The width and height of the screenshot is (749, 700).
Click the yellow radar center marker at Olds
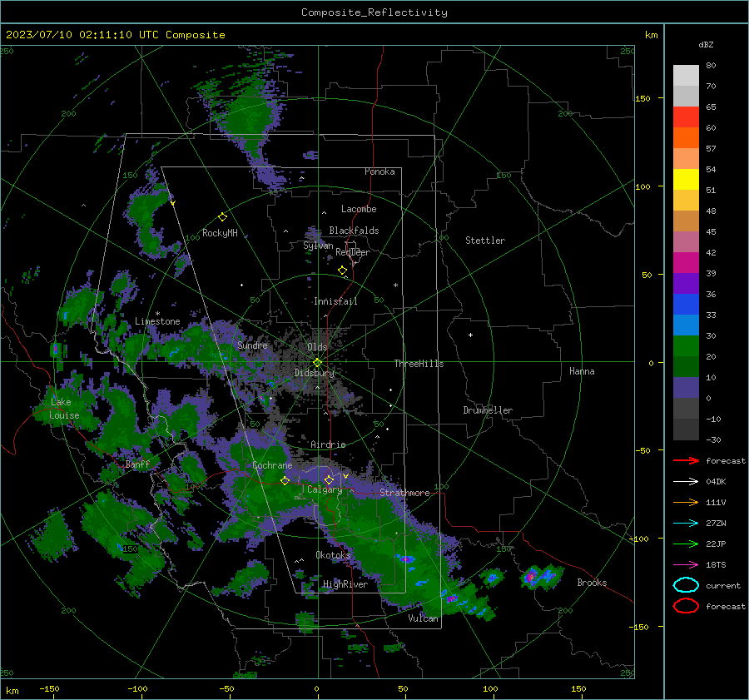tap(317, 363)
